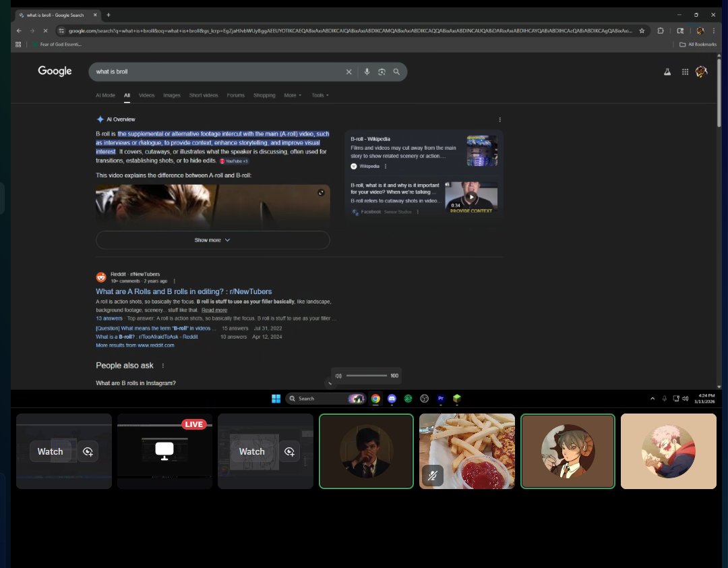Submit search with magnifier icon
The height and width of the screenshot is (568, 728).
[x=396, y=72]
